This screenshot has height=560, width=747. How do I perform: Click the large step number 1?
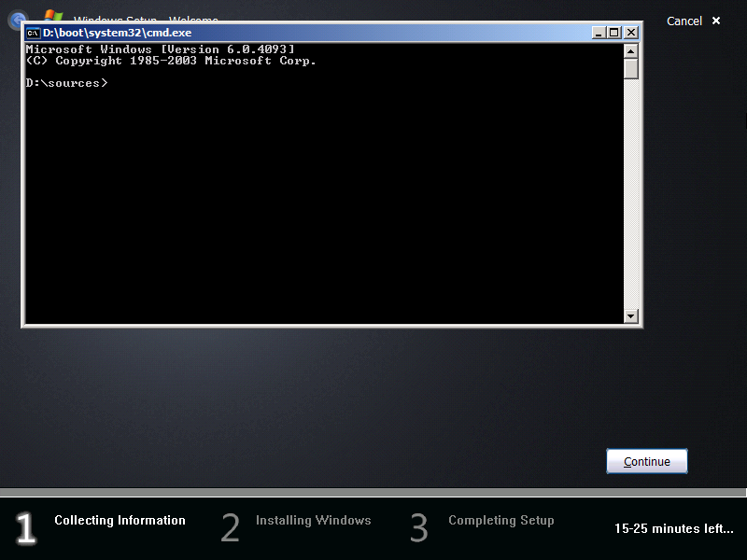(26, 527)
